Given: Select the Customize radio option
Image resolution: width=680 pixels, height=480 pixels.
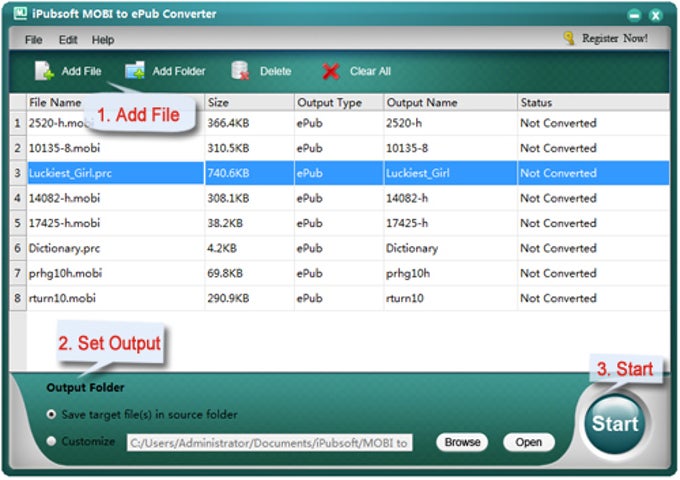Looking at the screenshot, I should pyautogui.click(x=51, y=441).
